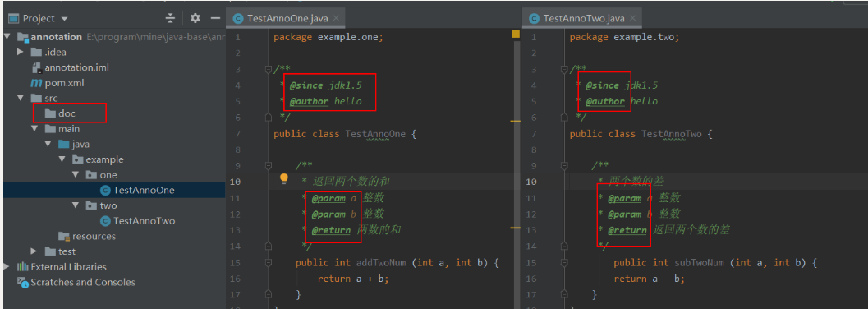Viewport: 868px width, 309px height.
Task: Click the collapse all icon in Project panel
Action: click(170, 18)
